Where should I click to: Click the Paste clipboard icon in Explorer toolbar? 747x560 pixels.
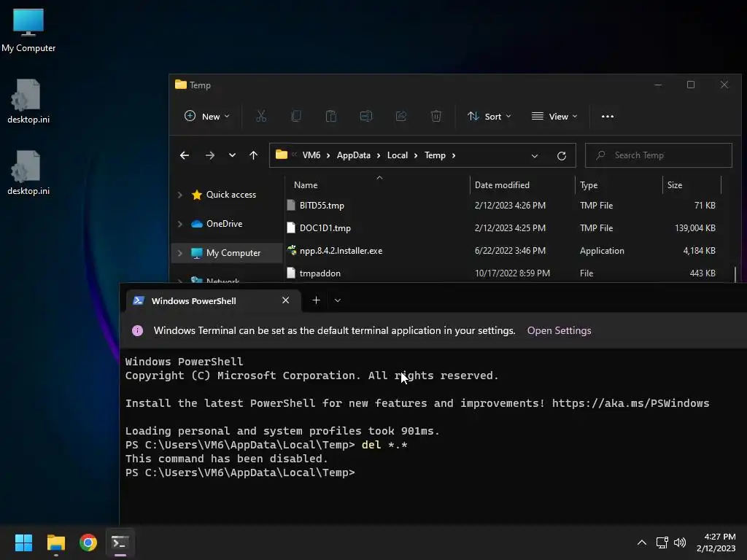[330, 116]
